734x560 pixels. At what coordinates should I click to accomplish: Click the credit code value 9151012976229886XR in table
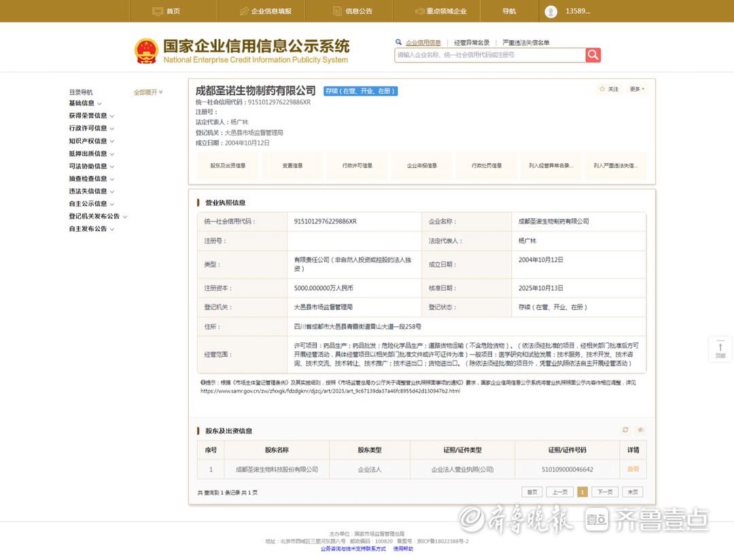[x=326, y=222]
